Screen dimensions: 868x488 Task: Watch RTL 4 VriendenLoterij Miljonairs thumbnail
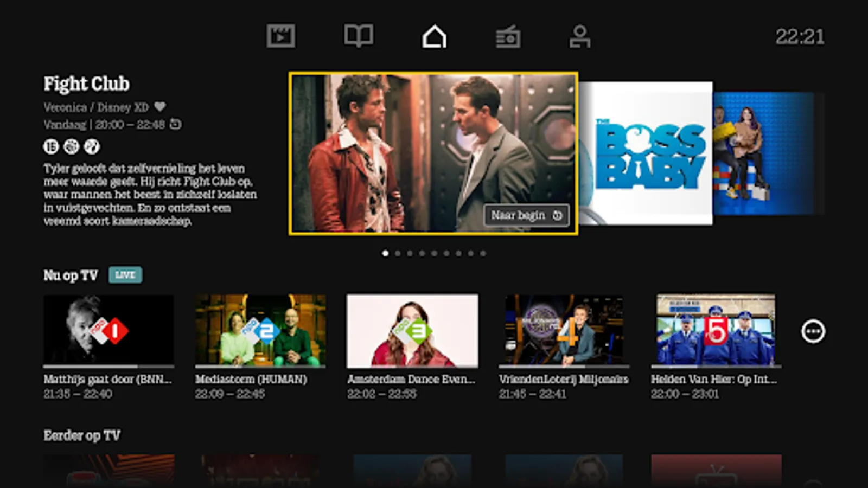pos(564,331)
